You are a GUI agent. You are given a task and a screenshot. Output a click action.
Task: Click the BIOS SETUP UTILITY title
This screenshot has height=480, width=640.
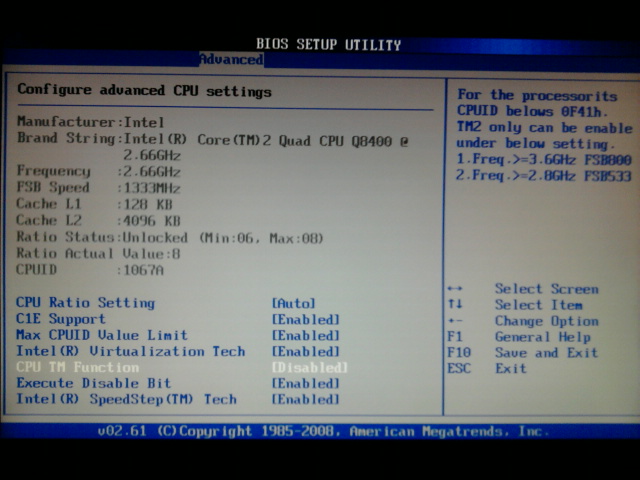coord(329,44)
